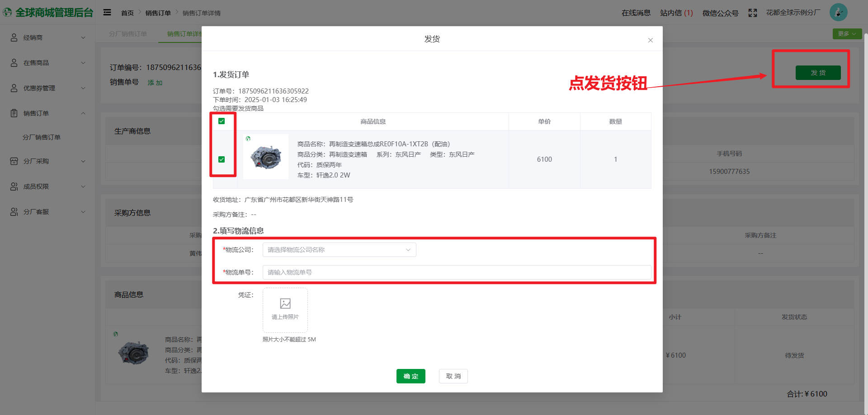Open the 物流公司 logistics company dropdown
Image resolution: width=868 pixels, height=415 pixels.
pyautogui.click(x=339, y=249)
